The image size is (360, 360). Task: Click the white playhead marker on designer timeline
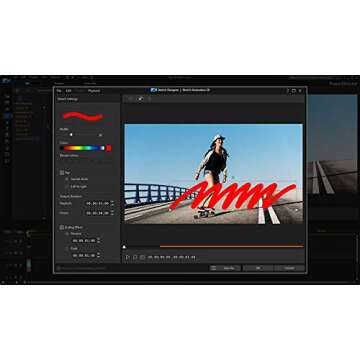tap(124, 247)
